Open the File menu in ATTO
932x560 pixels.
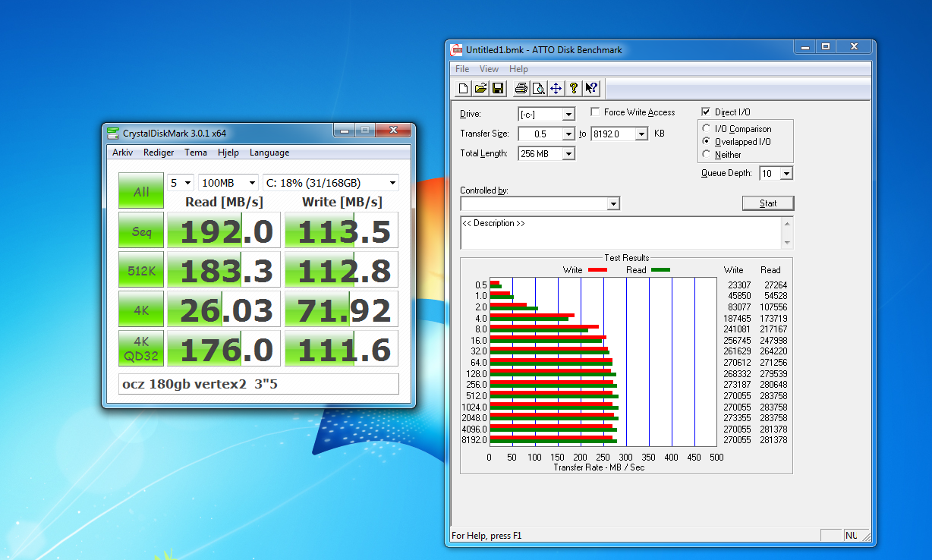point(462,69)
